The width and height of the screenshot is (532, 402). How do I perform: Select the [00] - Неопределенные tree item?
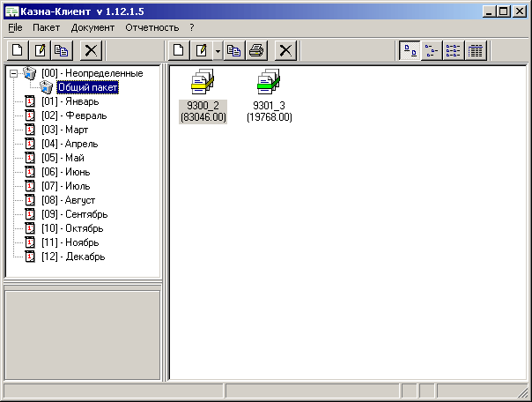click(92, 73)
